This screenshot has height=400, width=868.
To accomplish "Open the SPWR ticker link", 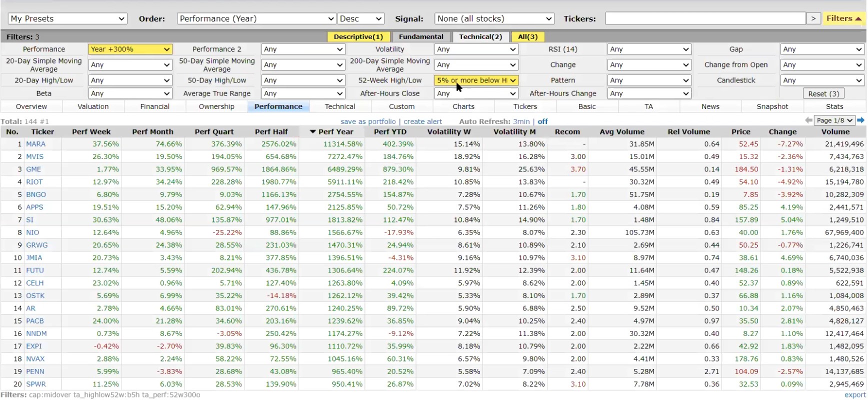I will pyautogui.click(x=36, y=384).
